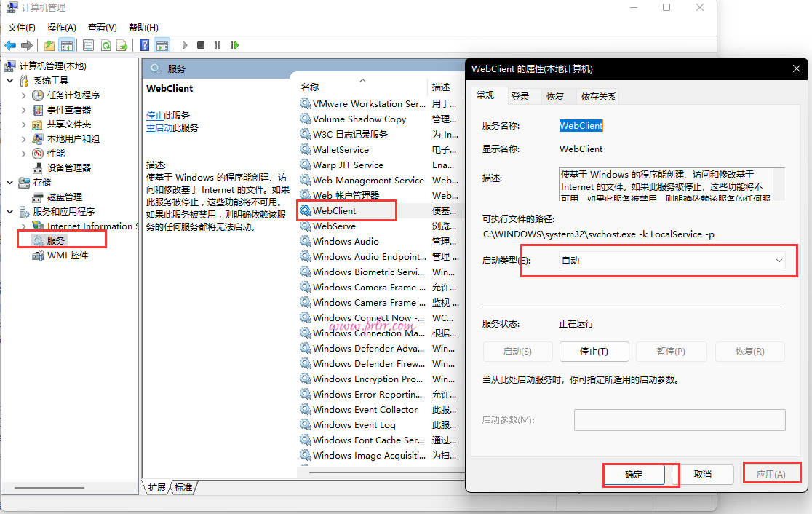The image size is (812, 514).
Task: Switch to the 登录 tab
Action: [x=520, y=96]
